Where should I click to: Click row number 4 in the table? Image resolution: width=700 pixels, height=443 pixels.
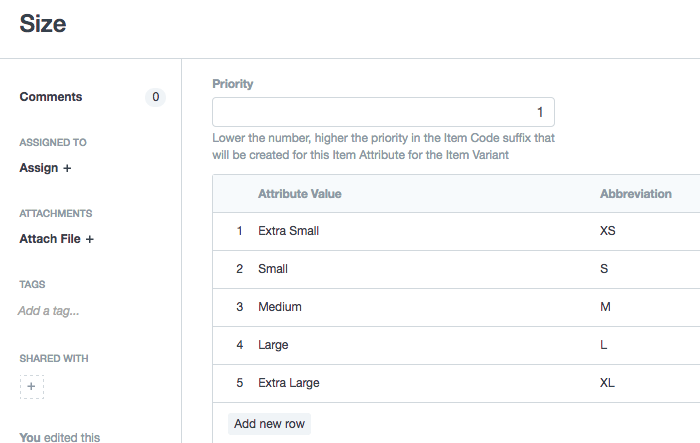point(240,345)
